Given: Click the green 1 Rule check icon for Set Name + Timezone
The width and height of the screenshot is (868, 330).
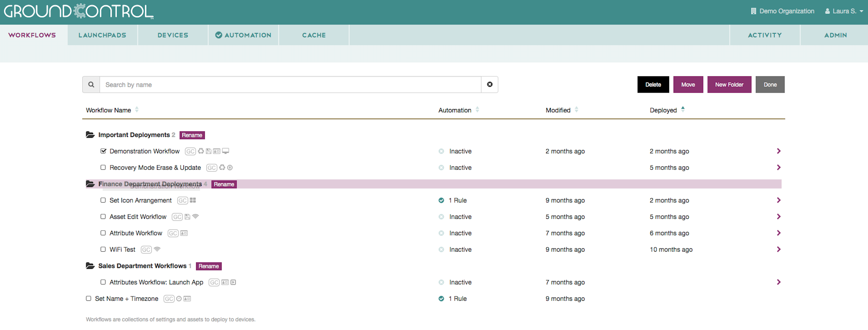Looking at the screenshot, I should pyautogui.click(x=441, y=298).
